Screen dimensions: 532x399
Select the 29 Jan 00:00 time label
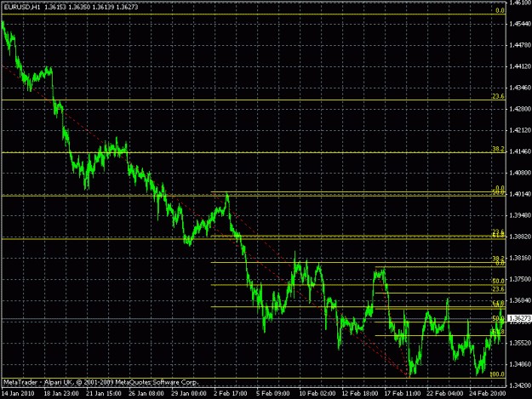[189, 394]
